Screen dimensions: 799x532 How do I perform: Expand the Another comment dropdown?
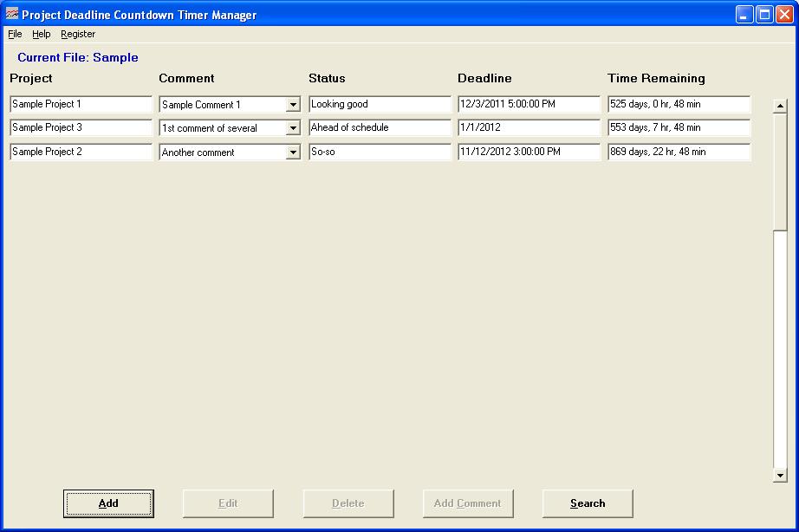[293, 152]
